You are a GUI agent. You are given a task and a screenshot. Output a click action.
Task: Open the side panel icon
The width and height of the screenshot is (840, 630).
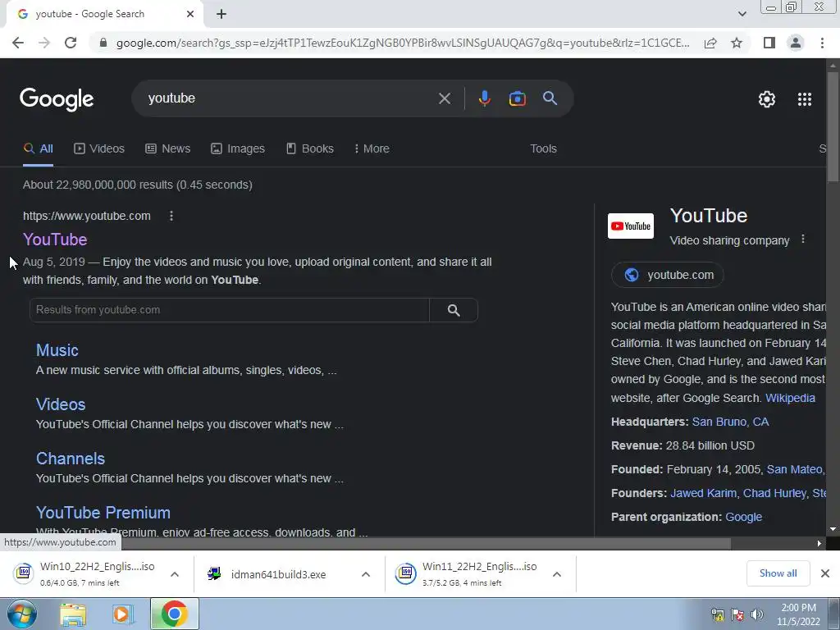click(x=769, y=43)
